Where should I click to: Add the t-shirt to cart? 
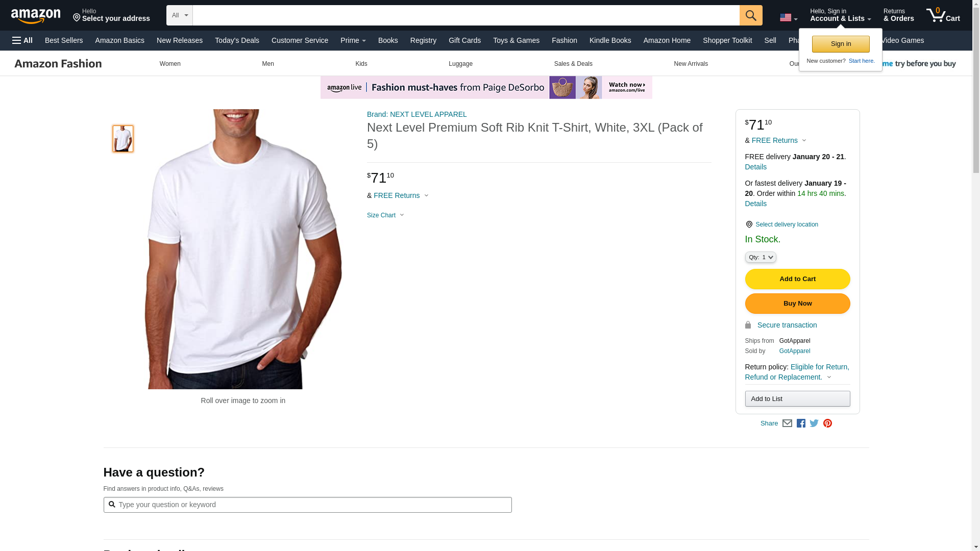click(797, 279)
